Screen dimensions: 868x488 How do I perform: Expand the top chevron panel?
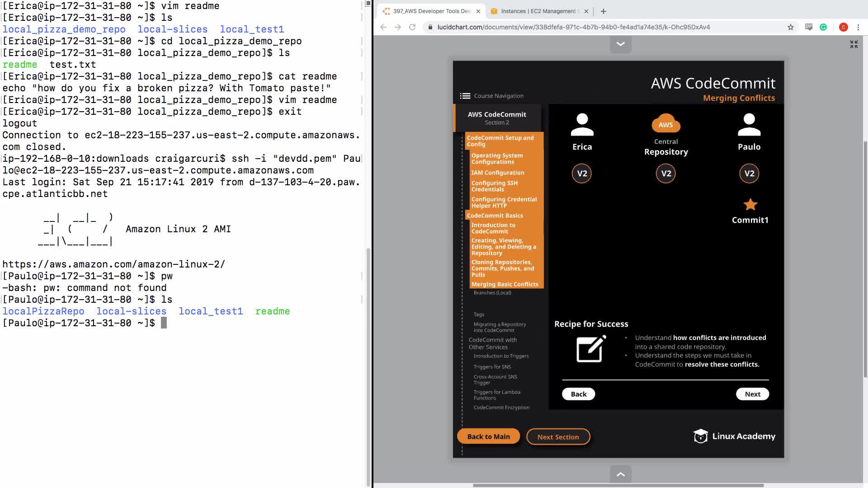(620, 44)
